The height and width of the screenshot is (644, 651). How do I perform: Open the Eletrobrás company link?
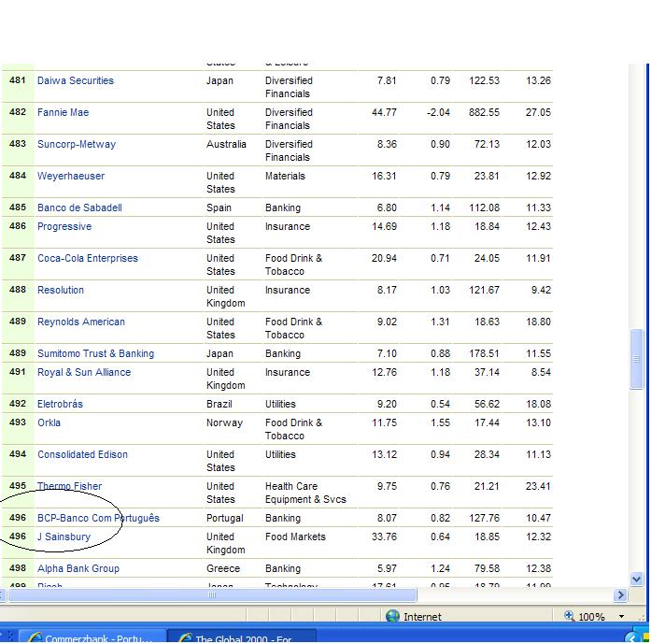tap(60, 404)
